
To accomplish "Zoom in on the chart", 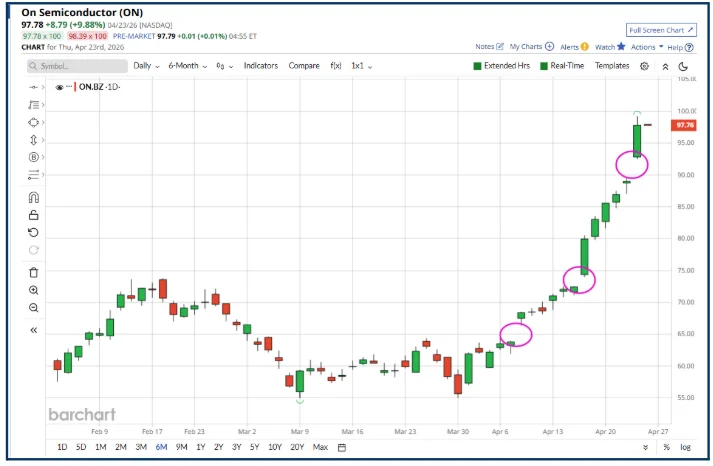I will (x=34, y=290).
